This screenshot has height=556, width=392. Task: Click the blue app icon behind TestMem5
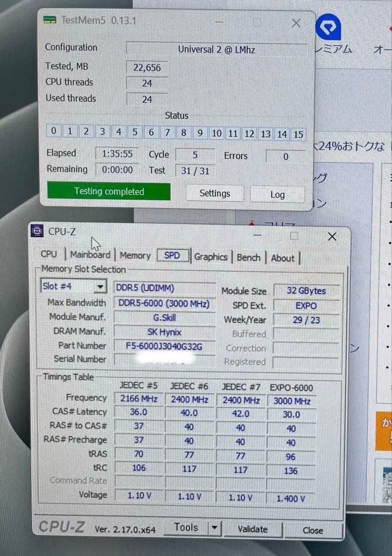click(328, 27)
